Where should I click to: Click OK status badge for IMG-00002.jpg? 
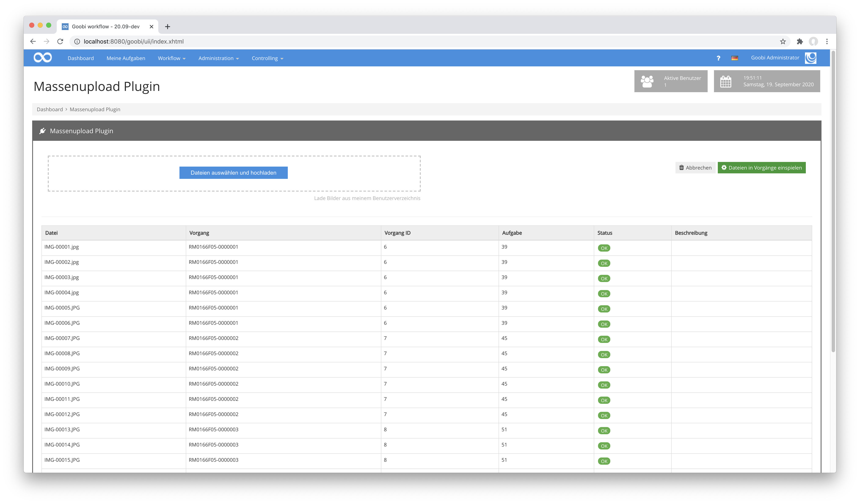[604, 263]
